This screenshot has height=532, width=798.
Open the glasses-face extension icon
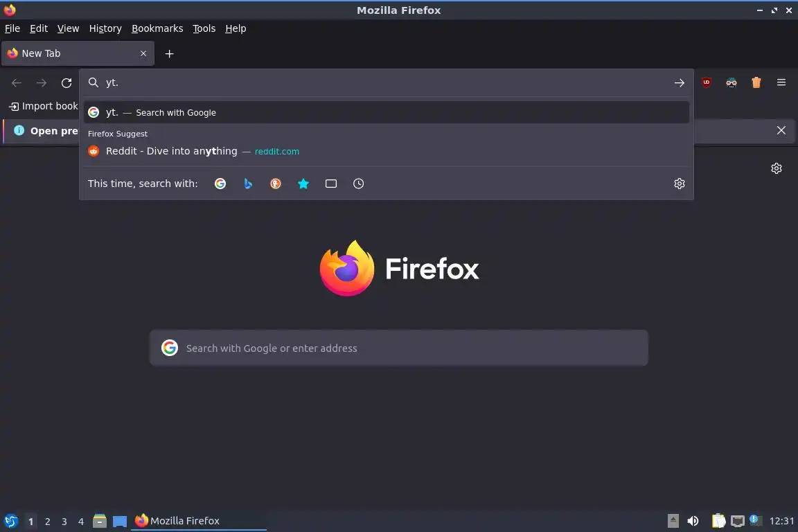click(x=731, y=82)
